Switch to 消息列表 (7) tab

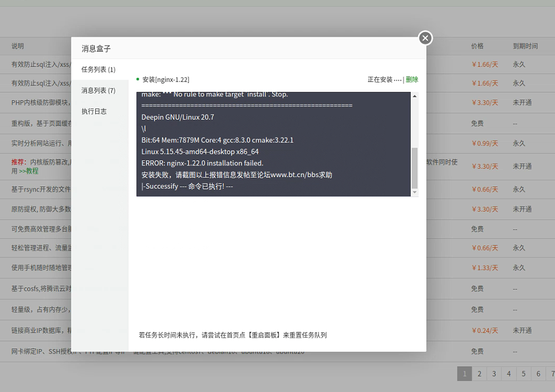point(100,90)
